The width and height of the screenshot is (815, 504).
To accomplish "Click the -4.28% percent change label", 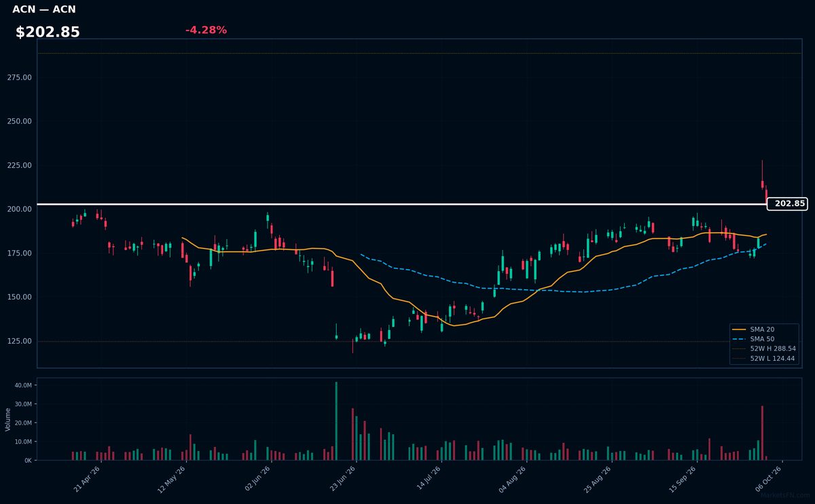I will [206, 30].
